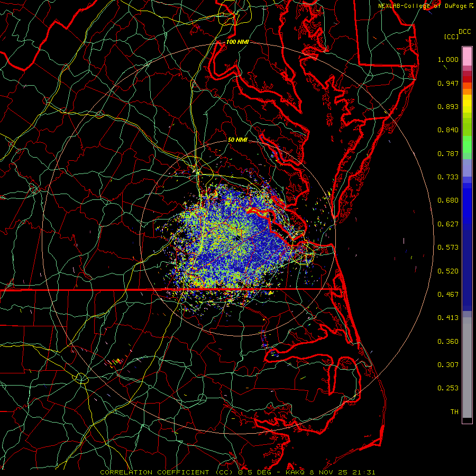This screenshot has height=476, width=476.
Task: Click the 0.787 scale value
Action: click(x=448, y=153)
